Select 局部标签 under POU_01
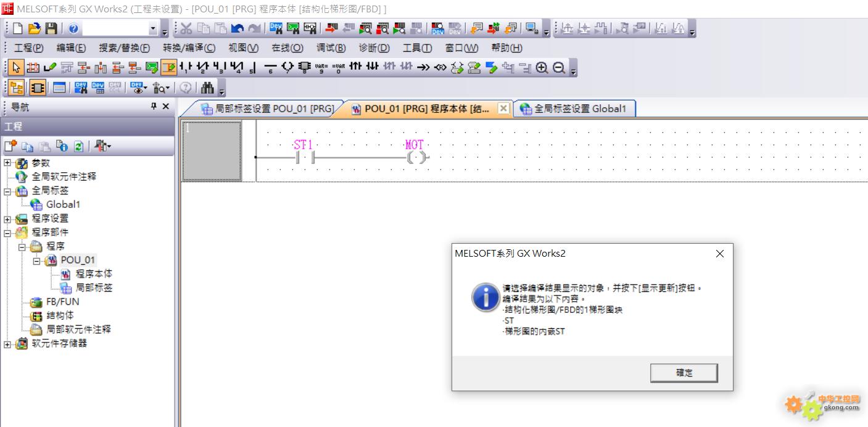Screen dimensions: 868x427 coord(94,288)
